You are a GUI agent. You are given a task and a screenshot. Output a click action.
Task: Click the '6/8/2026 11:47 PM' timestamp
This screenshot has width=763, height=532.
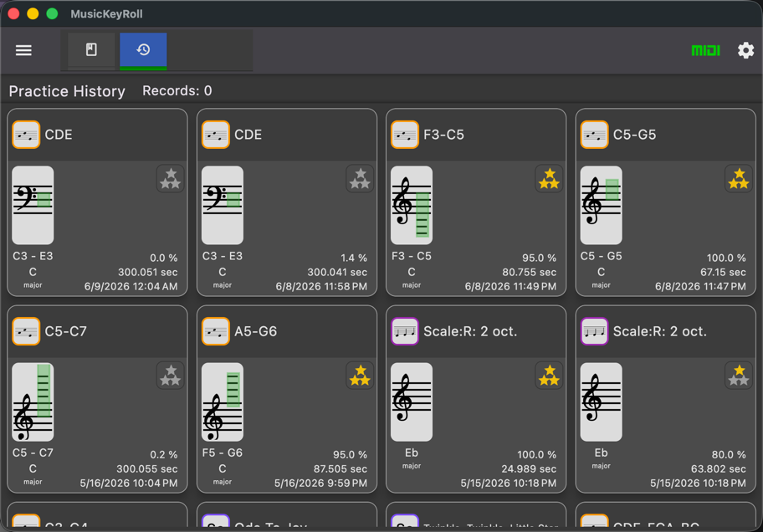click(700, 286)
